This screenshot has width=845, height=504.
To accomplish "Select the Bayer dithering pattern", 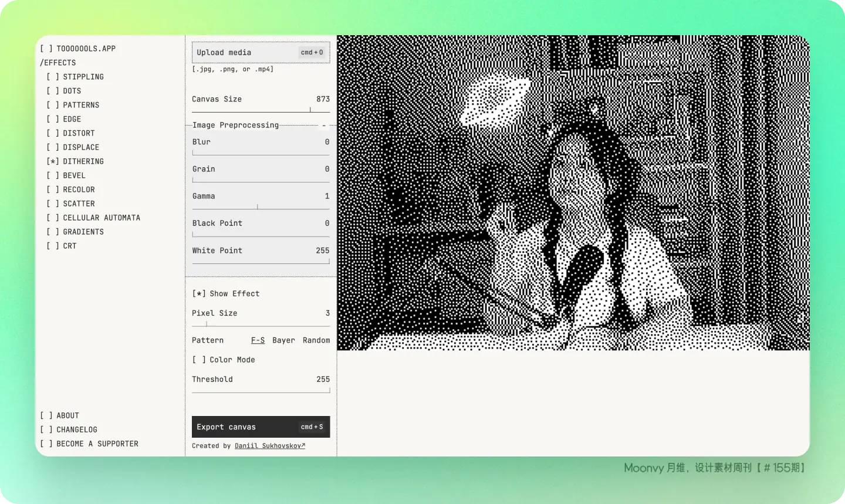I will pyautogui.click(x=283, y=340).
